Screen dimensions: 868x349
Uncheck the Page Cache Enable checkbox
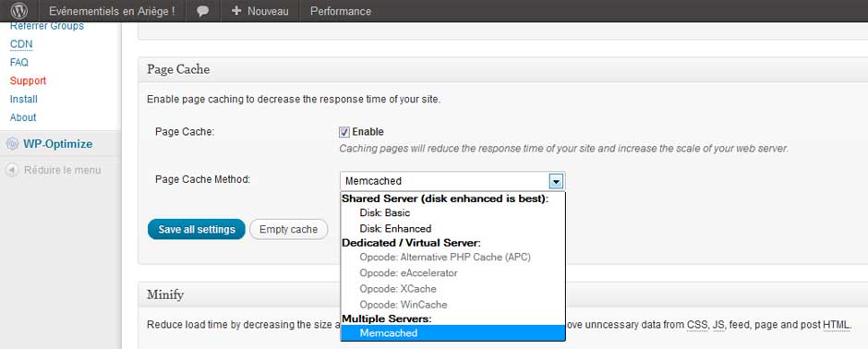(344, 132)
